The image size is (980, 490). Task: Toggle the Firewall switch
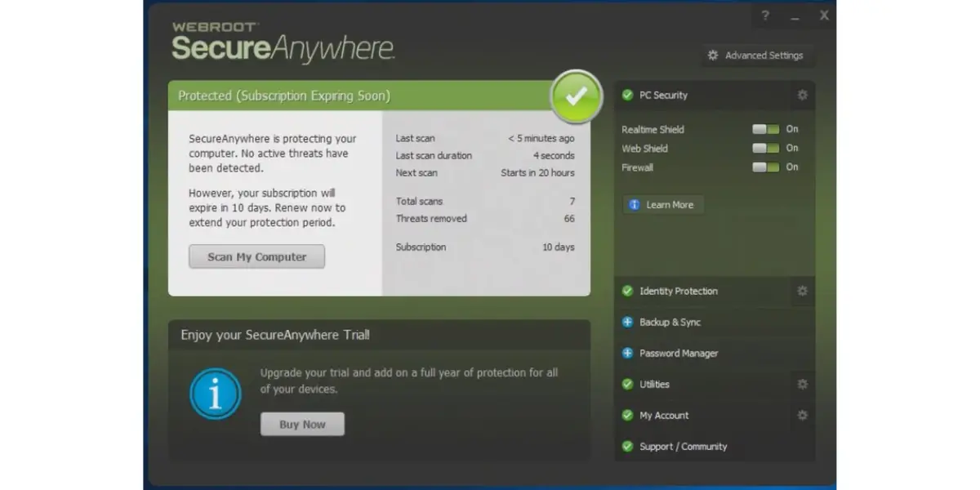coord(765,167)
